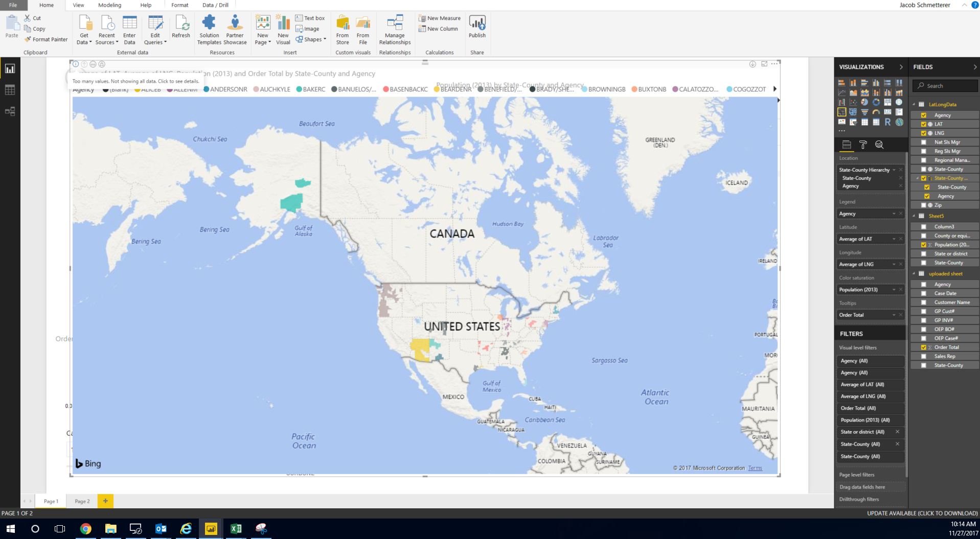Screen dimensions: 980x539
Task: Collapse the Sheet5 table
Action: pyautogui.click(x=914, y=216)
